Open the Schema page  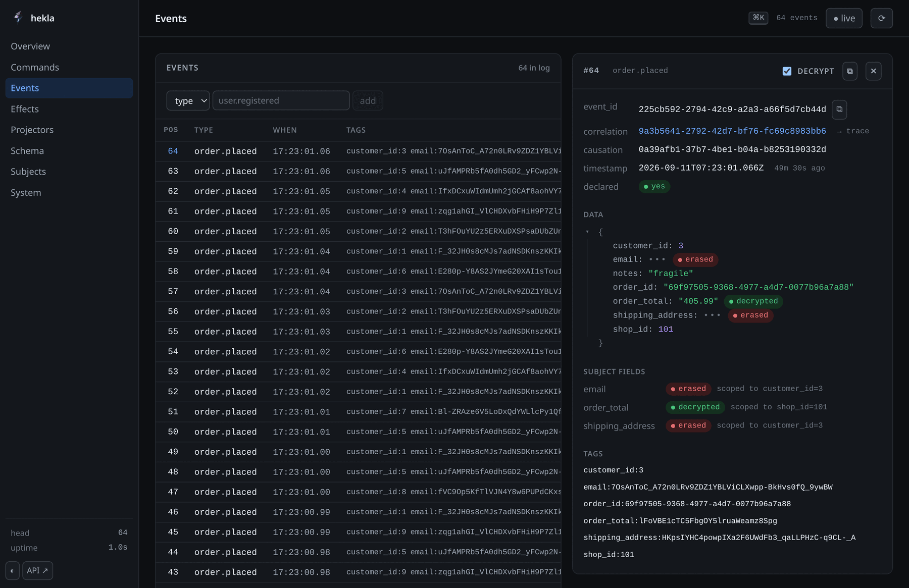[69, 151]
